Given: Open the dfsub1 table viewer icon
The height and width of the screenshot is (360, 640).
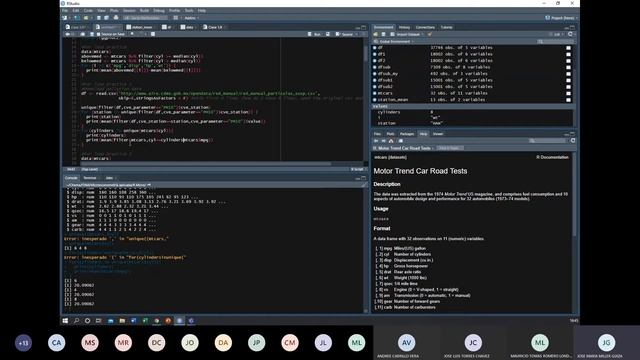Looking at the screenshot, I should click(569, 80).
